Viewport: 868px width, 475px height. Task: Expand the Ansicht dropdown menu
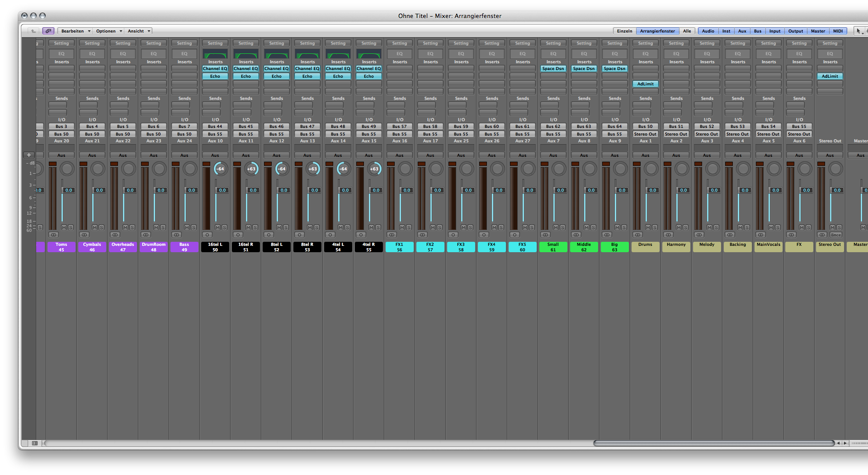click(x=139, y=31)
